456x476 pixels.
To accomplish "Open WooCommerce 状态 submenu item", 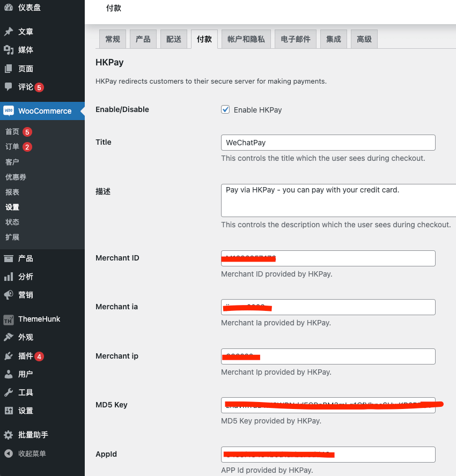I will point(12,222).
